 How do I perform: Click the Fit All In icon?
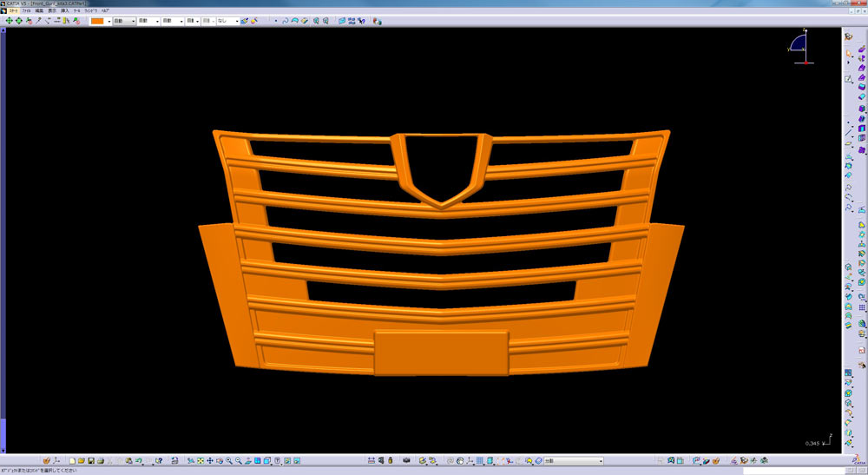coord(201,460)
